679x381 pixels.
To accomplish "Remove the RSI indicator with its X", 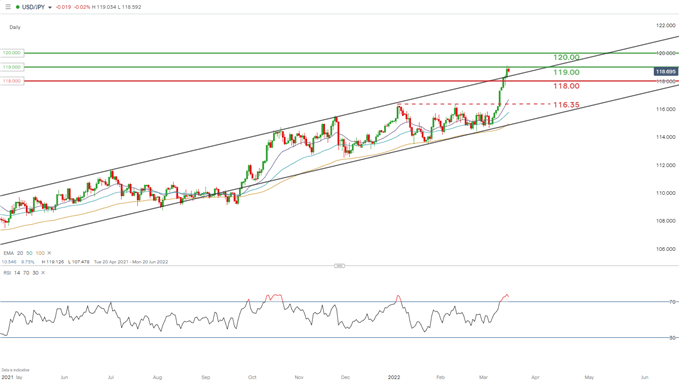I will (x=43, y=273).
